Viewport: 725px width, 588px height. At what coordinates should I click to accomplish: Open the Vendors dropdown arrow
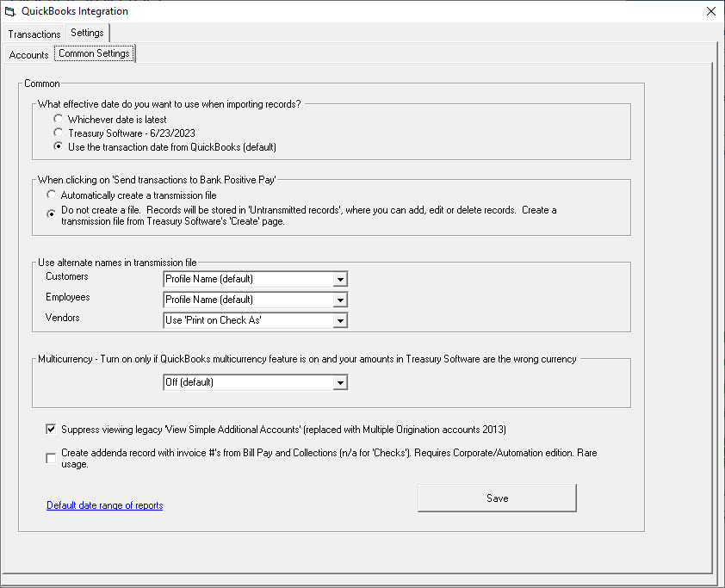pos(340,320)
